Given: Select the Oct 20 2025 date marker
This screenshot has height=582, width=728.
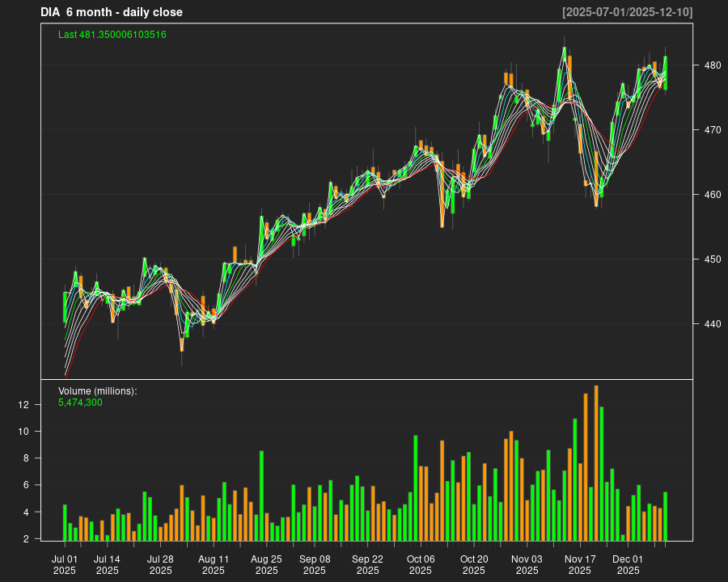Looking at the screenshot, I should (474, 564).
